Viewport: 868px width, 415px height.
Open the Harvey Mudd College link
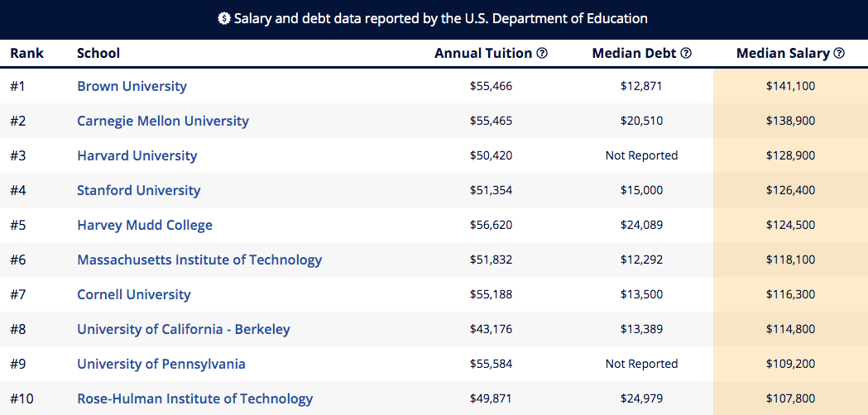144,225
